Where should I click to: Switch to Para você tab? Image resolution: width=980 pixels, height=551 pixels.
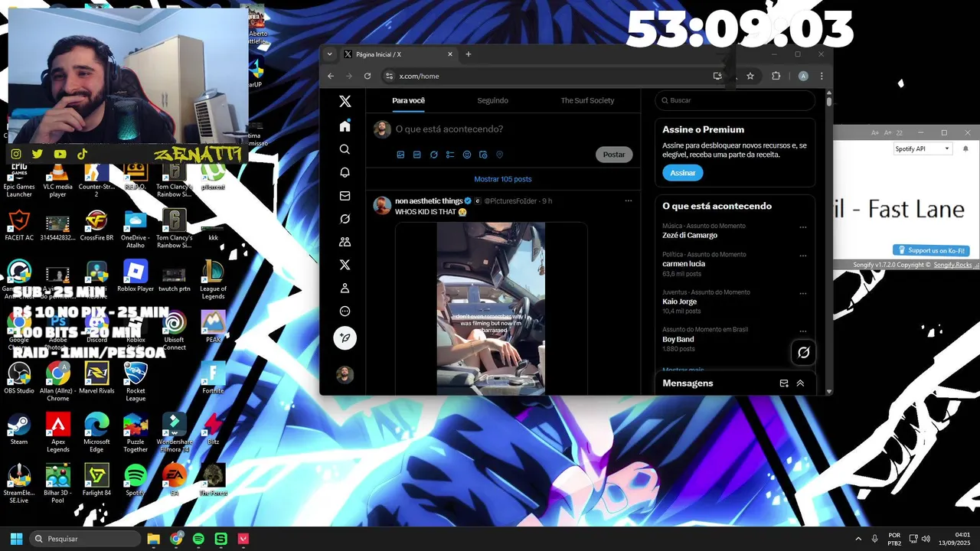coord(408,100)
